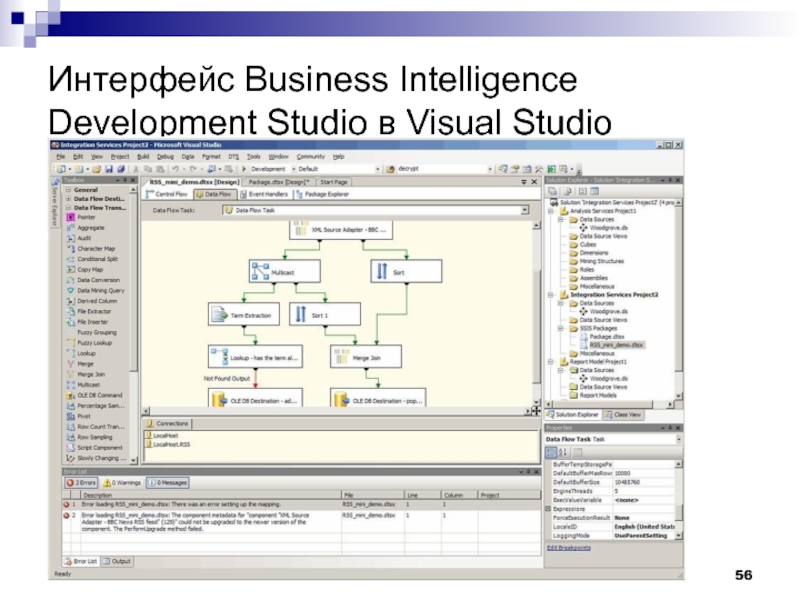The height and width of the screenshot is (600, 800).
Task: Collapse the SSIS Packages folder
Action: pos(561,329)
